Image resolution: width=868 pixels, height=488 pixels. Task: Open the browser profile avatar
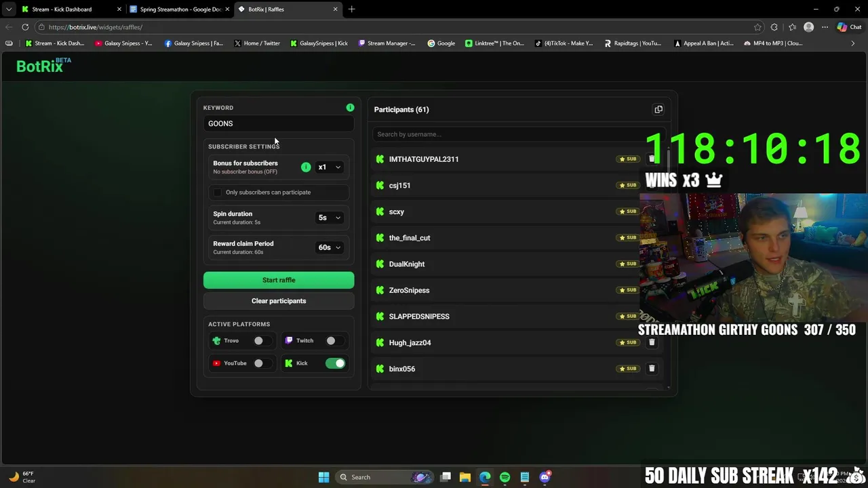pos(808,27)
